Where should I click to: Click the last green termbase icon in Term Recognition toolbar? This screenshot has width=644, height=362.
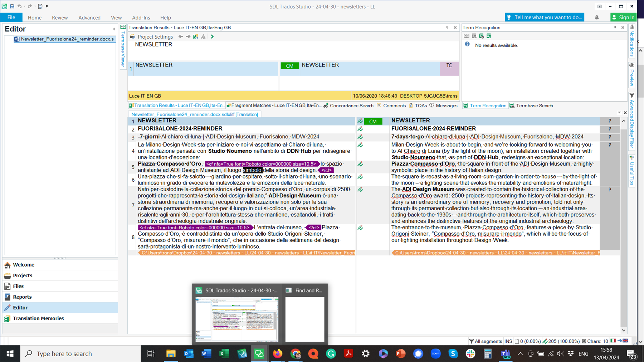click(489, 36)
